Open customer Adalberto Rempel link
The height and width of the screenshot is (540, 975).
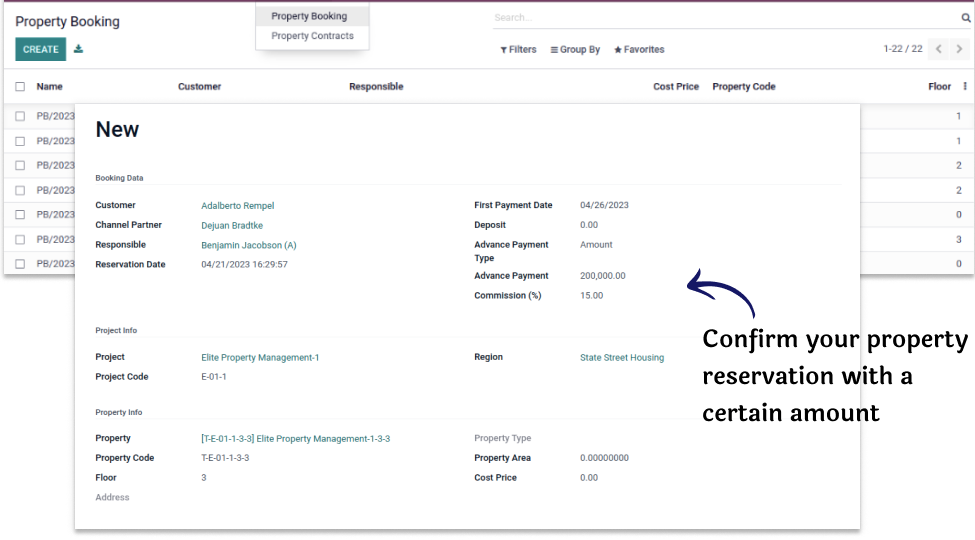tap(237, 206)
